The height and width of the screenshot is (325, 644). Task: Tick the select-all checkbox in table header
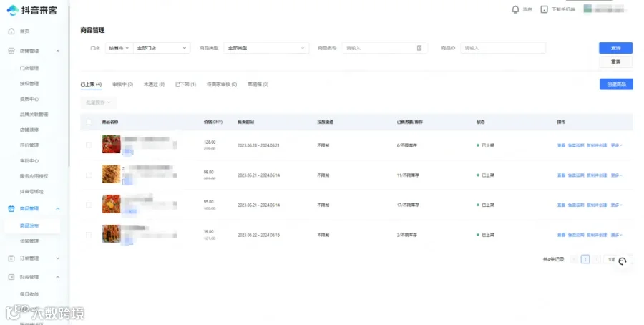tap(88, 122)
